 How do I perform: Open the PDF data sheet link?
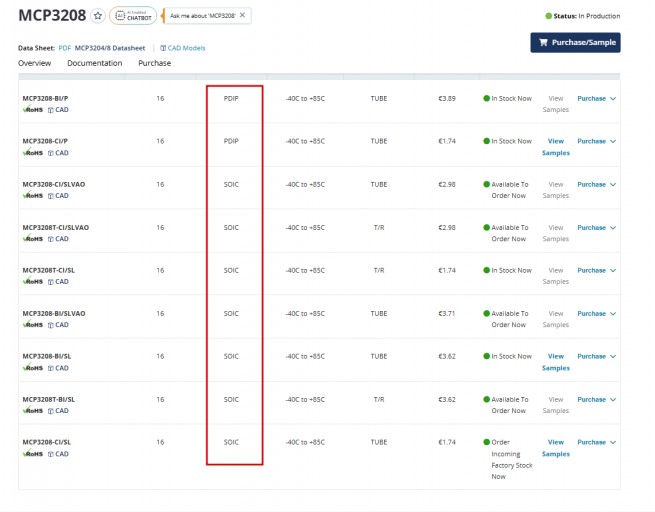coord(64,48)
